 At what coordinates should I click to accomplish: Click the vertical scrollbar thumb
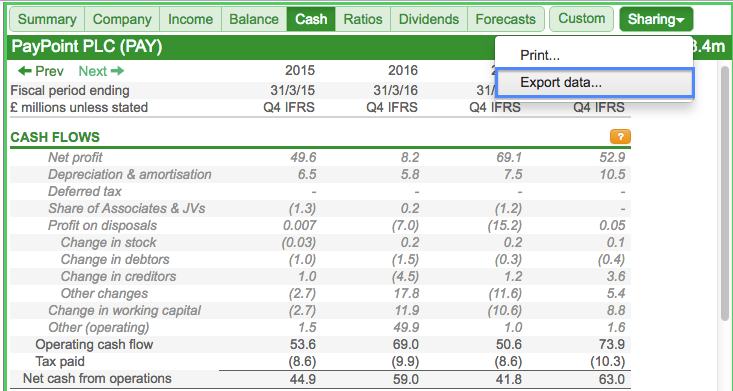[726, 193]
